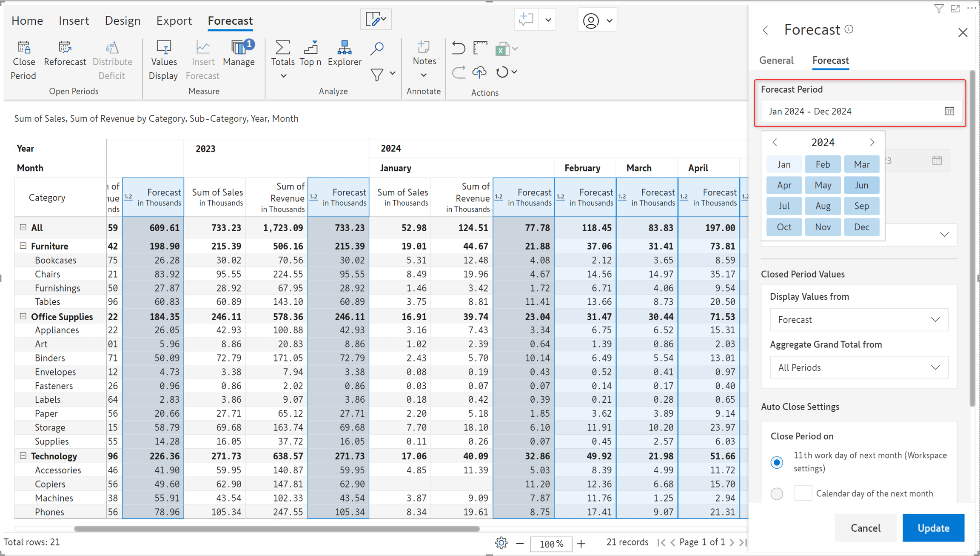
Task: Click the search magnifier icon
Action: [x=377, y=49]
